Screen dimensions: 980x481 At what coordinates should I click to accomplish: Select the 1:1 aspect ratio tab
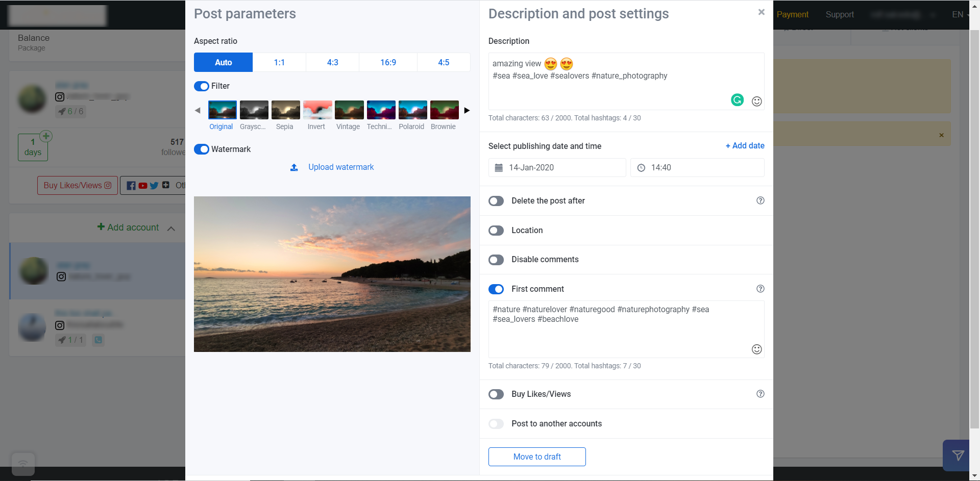pyautogui.click(x=279, y=62)
